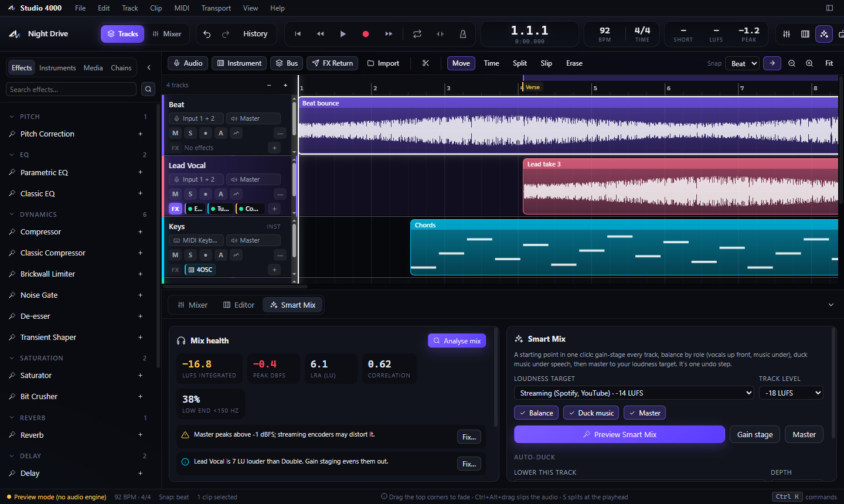This screenshot has width=844, height=504.
Task: Open the MIDI menu
Action: pos(182,8)
